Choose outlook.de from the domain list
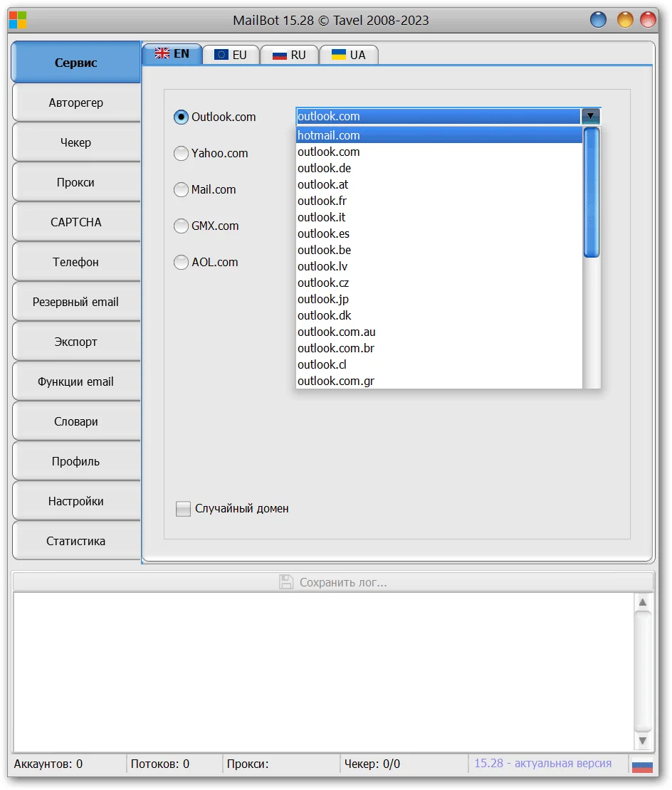This screenshot has height=790, width=672. click(439, 168)
